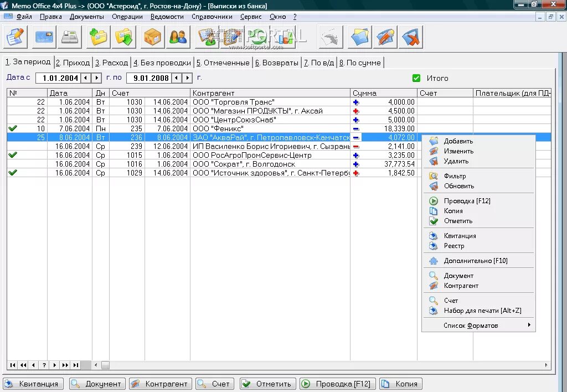Click green check mark in РосАгроПромСервис-Центр row
This screenshot has width=567, height=392.
13,154
